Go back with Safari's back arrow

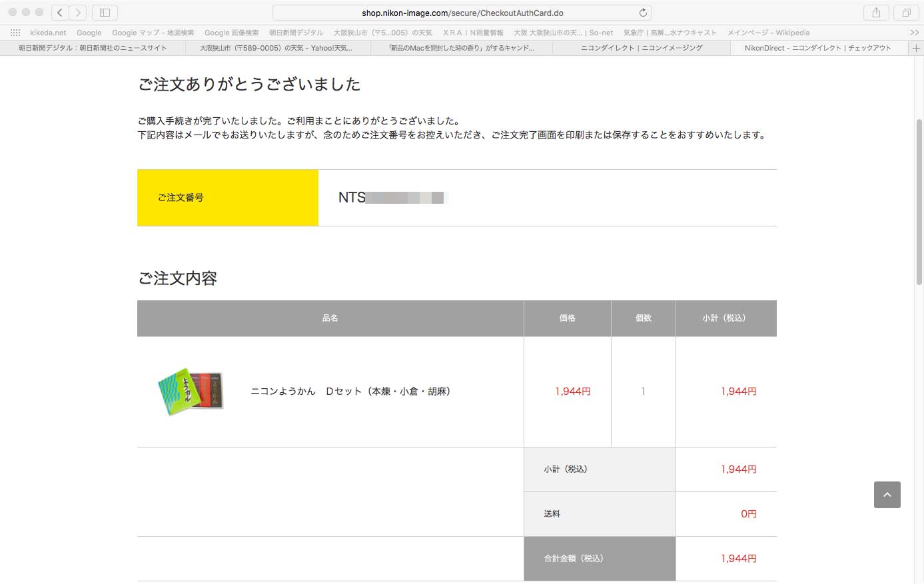click(x=60, y=13)
